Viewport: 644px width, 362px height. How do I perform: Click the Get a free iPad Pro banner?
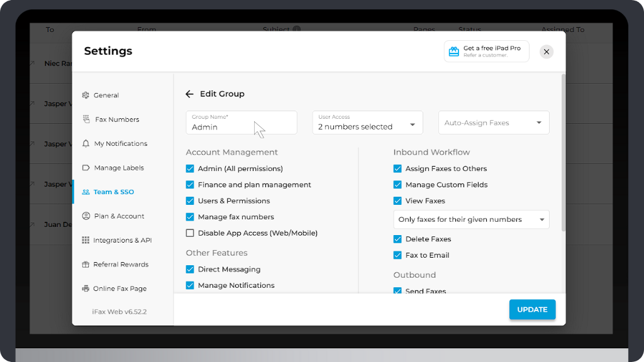pyautogui.click(x=486, y=52)
